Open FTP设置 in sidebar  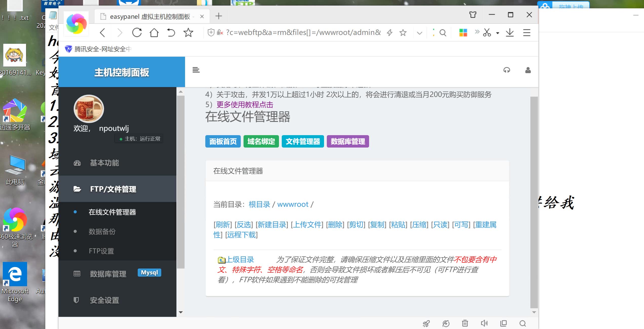pyautogui.click(x=101, y=251)
